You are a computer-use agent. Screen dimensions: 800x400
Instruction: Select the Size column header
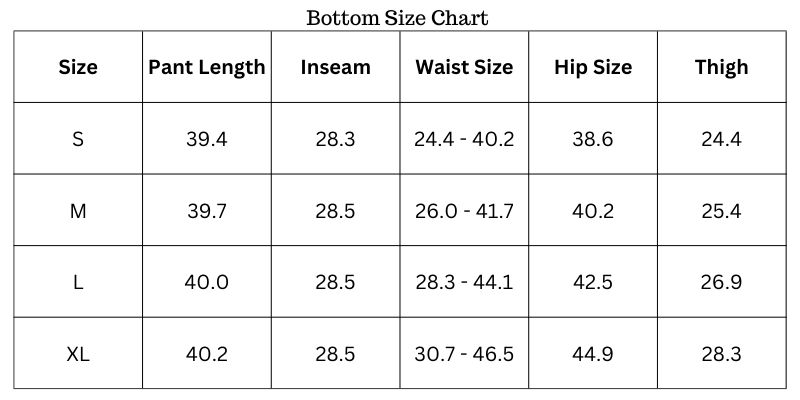[x=78, y=68]
